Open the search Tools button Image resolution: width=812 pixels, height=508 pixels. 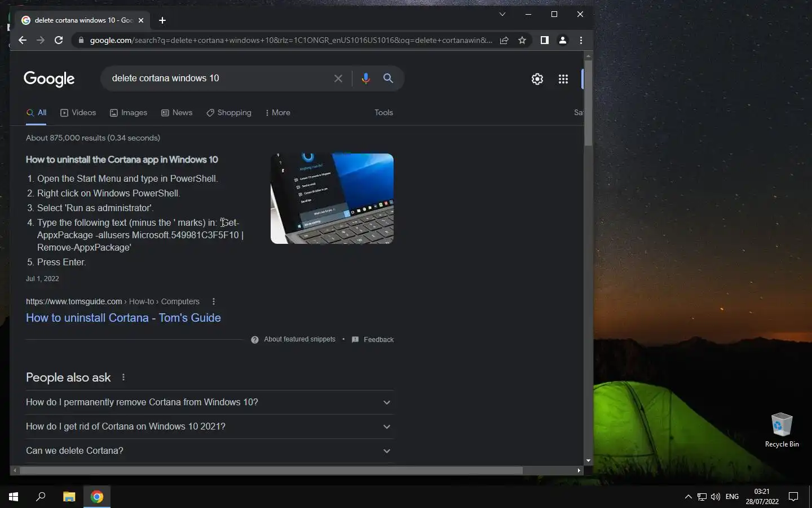tap(383, 113)
